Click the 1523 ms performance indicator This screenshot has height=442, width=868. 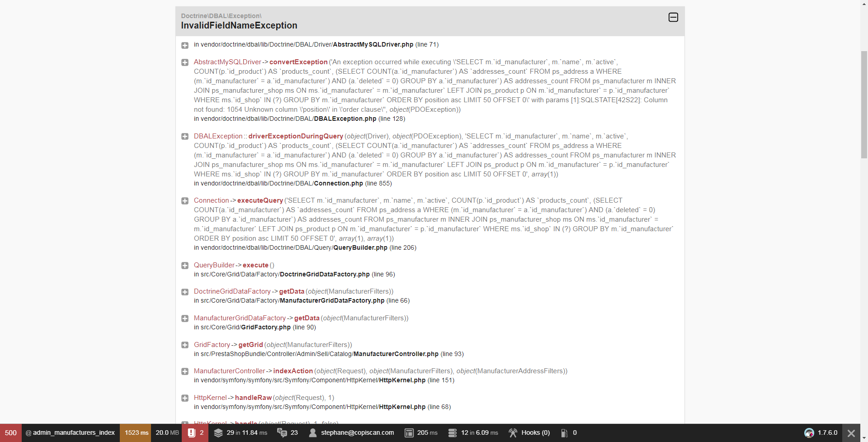pyautogui.click(x=135, y=432)
